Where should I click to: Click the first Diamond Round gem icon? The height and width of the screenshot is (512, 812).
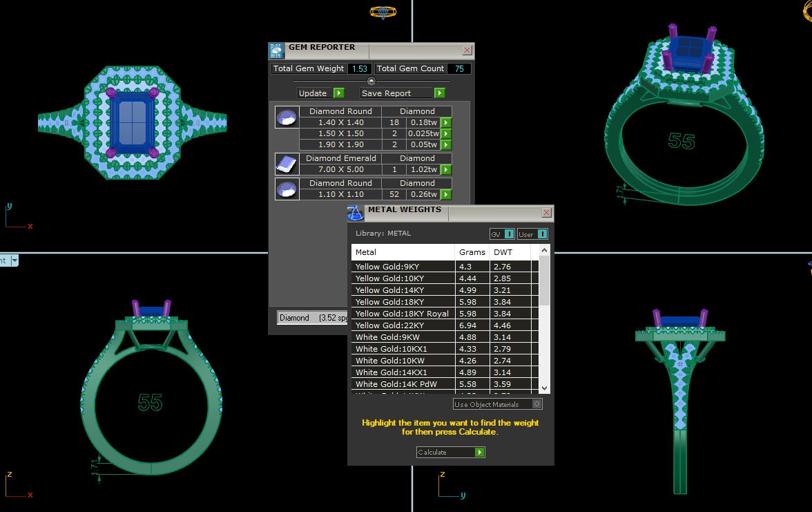(x=287, y=117)
